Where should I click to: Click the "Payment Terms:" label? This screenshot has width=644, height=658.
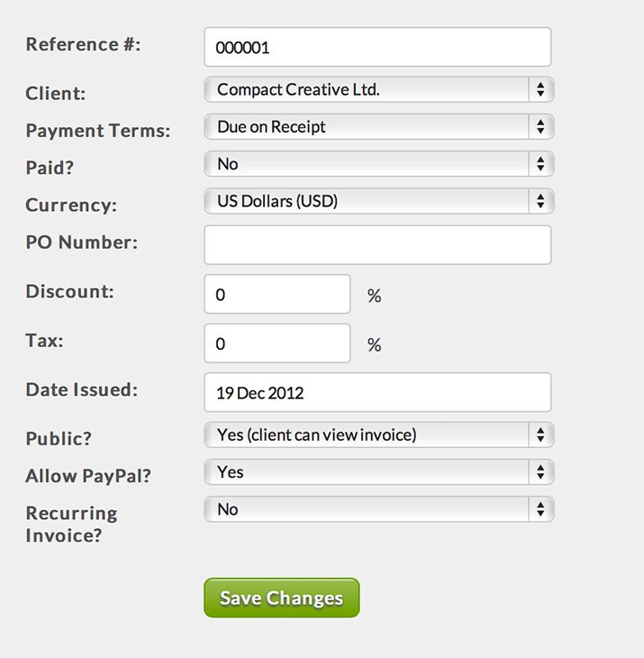coord(98,131)
